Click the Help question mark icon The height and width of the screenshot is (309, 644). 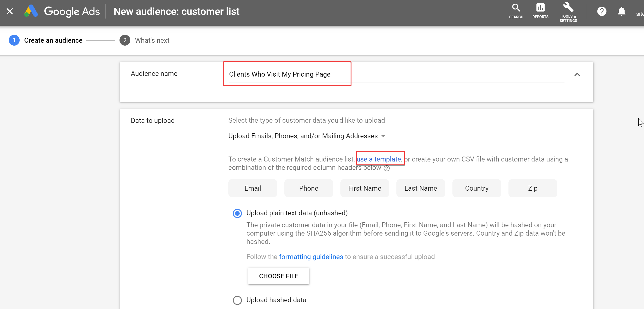click(602, 11)
